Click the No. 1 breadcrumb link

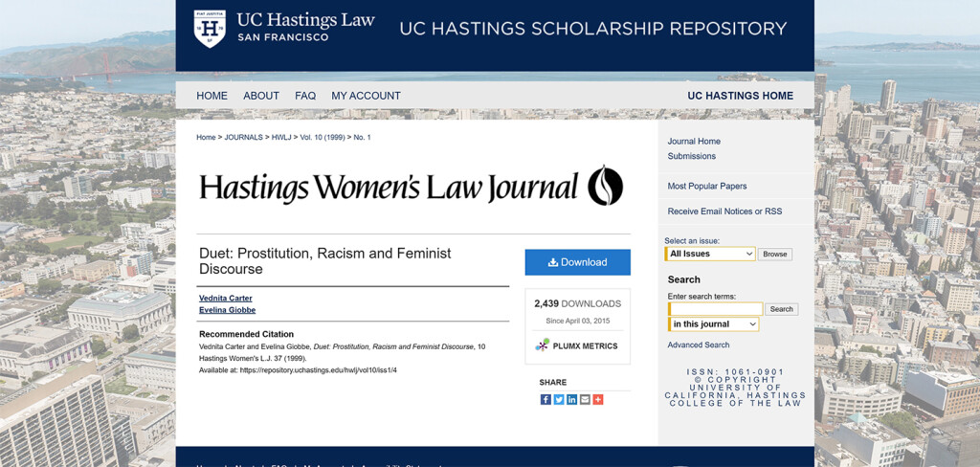tap(362, 138)
